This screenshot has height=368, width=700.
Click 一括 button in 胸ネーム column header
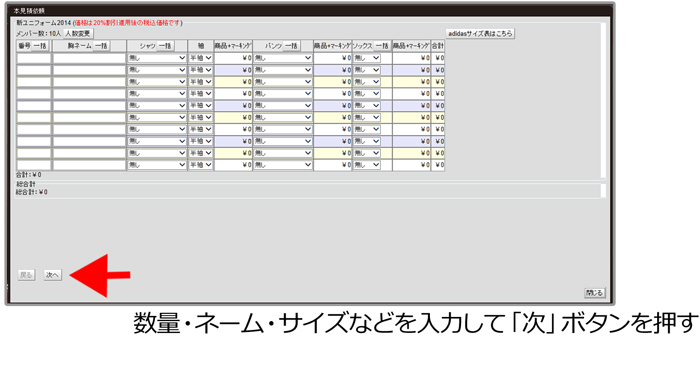[101, 46]
